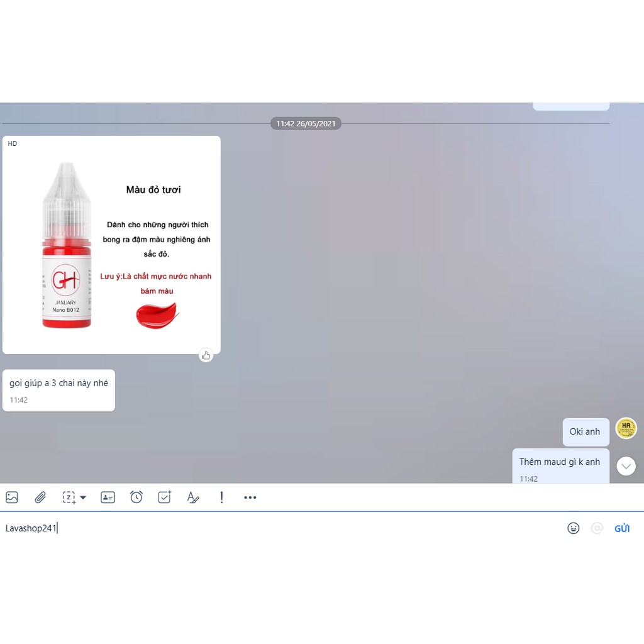
Task: Send a contact card via the name card icon
Action: point(108,497)
